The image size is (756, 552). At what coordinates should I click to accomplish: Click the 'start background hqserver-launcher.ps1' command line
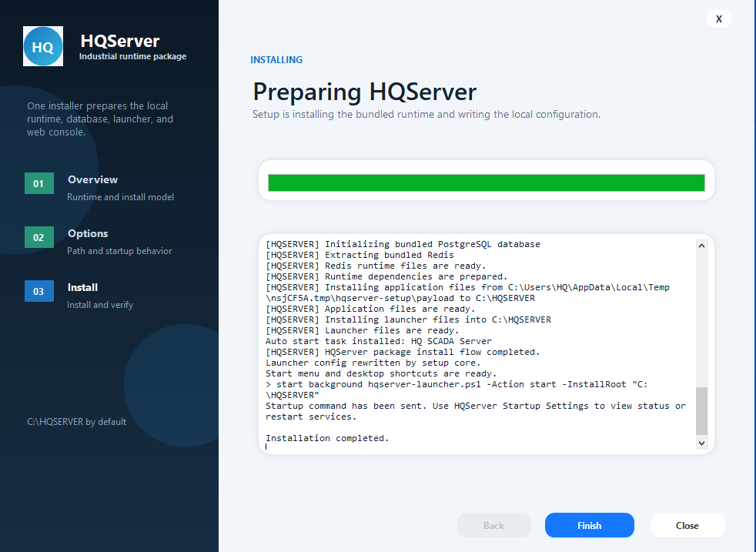(457, 390)
